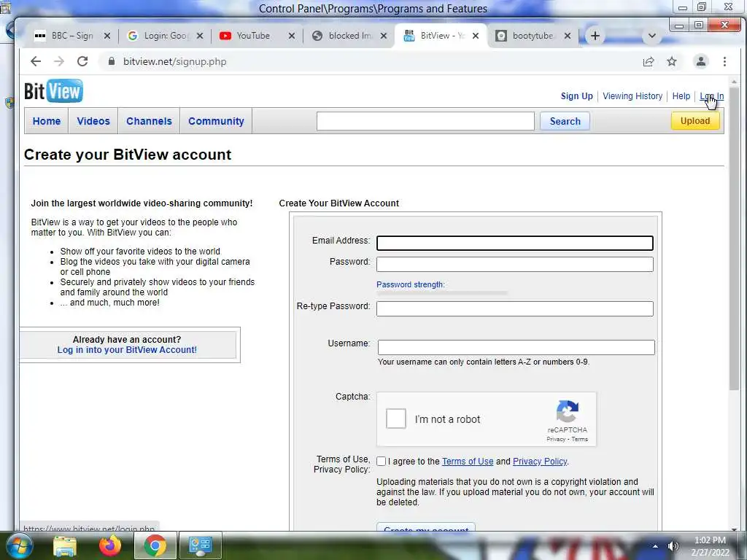747x560 pixels.
Task: Click the yellow Upload button
Action: tap(695, 121)
